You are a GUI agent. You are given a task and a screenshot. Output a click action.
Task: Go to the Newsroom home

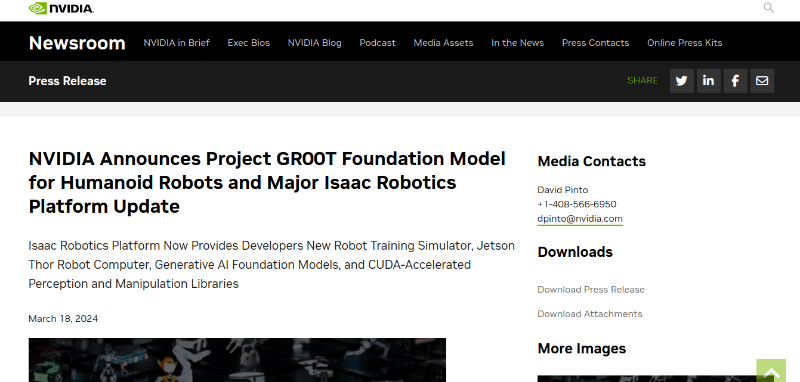pyautogui.click(x=77, y=43)
